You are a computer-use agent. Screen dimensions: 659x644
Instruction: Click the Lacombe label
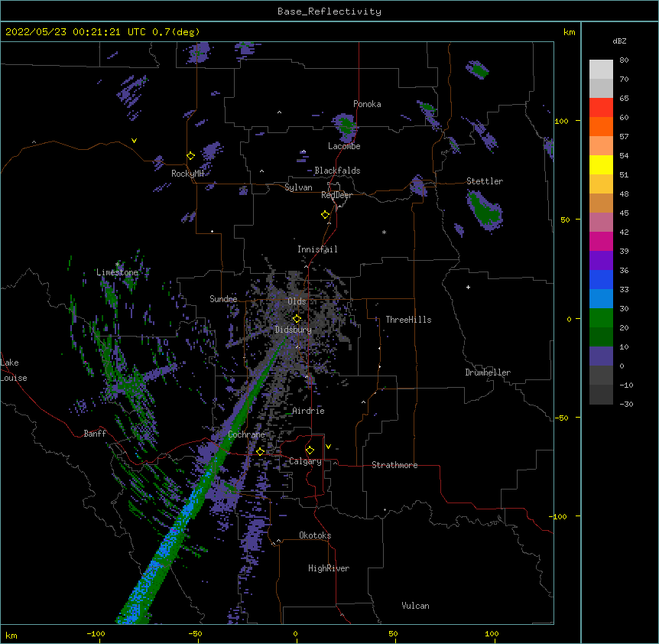coord(344,146)
